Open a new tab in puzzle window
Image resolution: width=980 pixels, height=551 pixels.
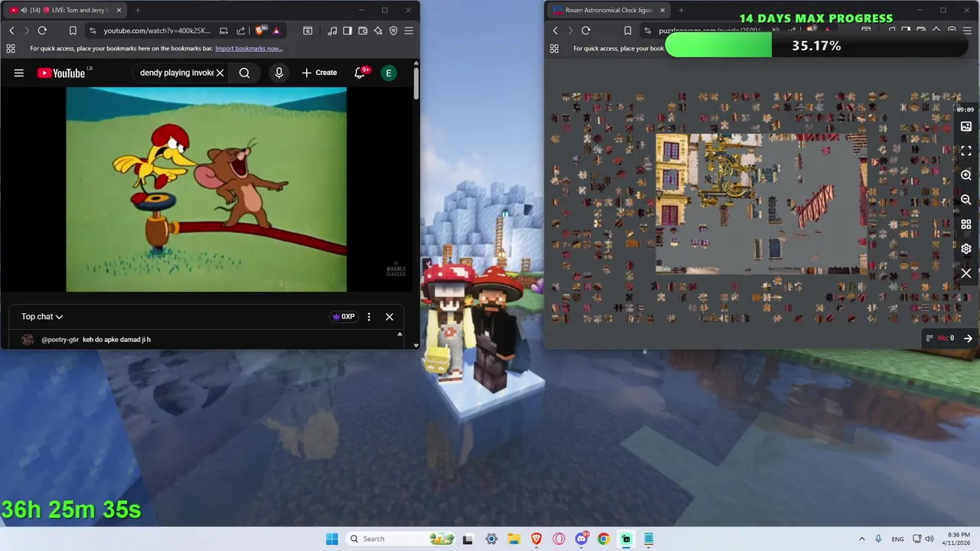[681, 10]
